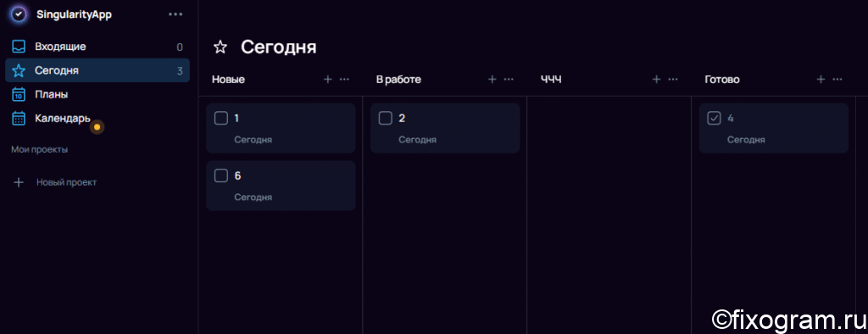Click the star icon beside Сегодня heading

tap(220, 47)
